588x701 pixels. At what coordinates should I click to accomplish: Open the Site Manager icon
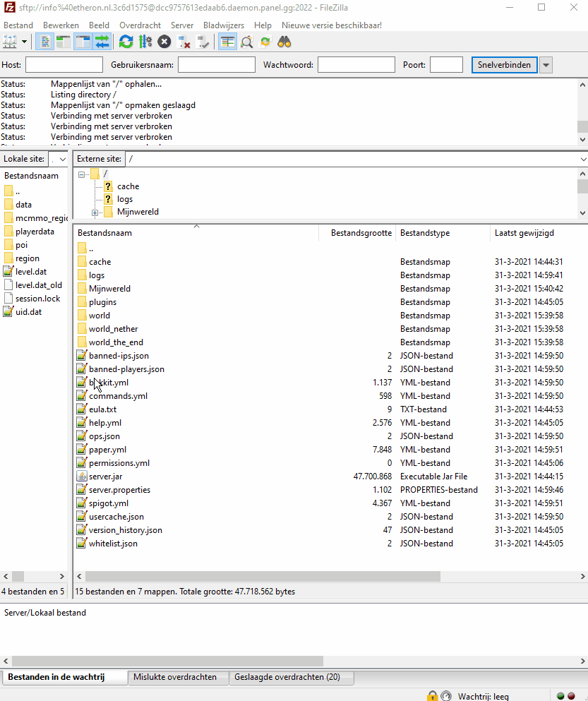pyautogui.click(x=10, y=42)
